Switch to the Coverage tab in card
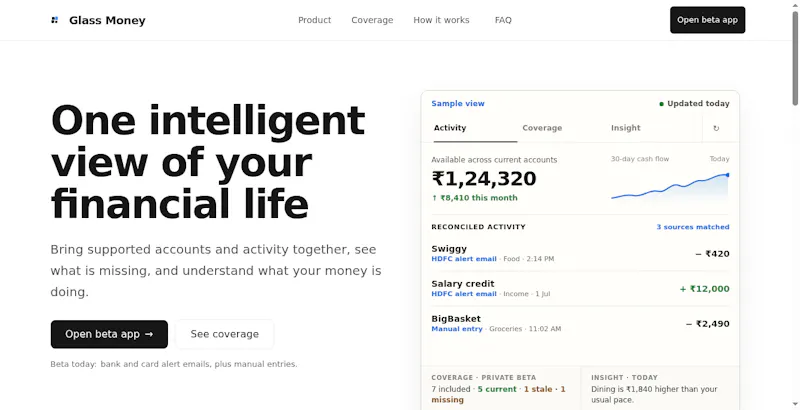The width and height of the screenshot is (800, 410). pos(542,129)
